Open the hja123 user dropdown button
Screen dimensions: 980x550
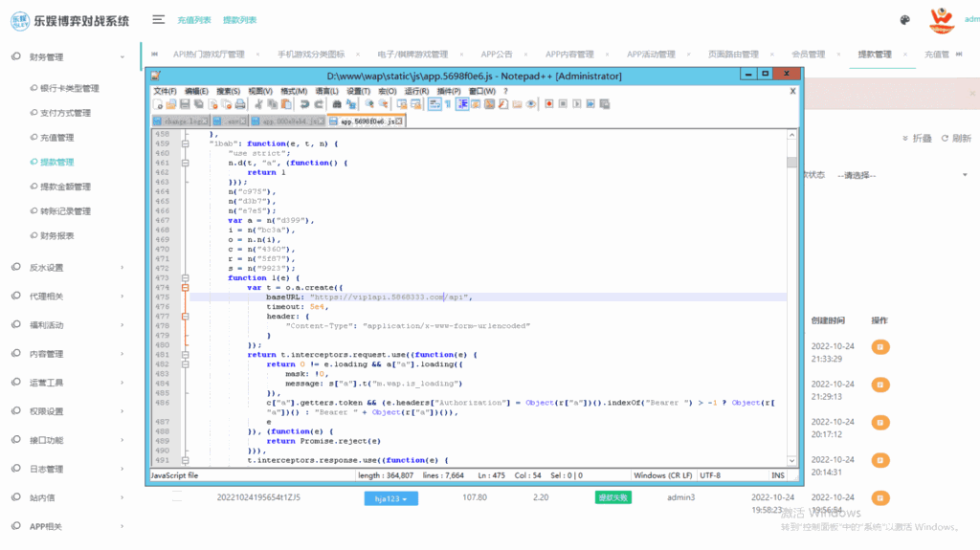pos(391,498)
